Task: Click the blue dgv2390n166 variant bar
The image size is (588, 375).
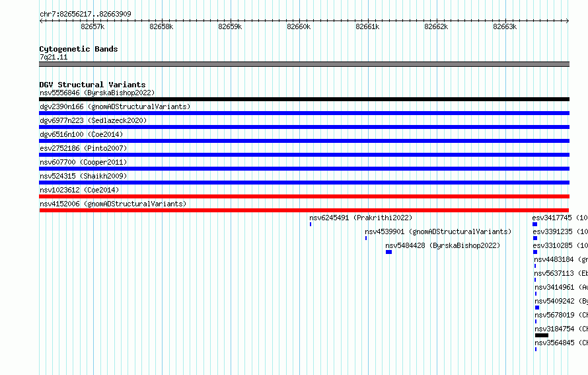Action: coord(304,113)
